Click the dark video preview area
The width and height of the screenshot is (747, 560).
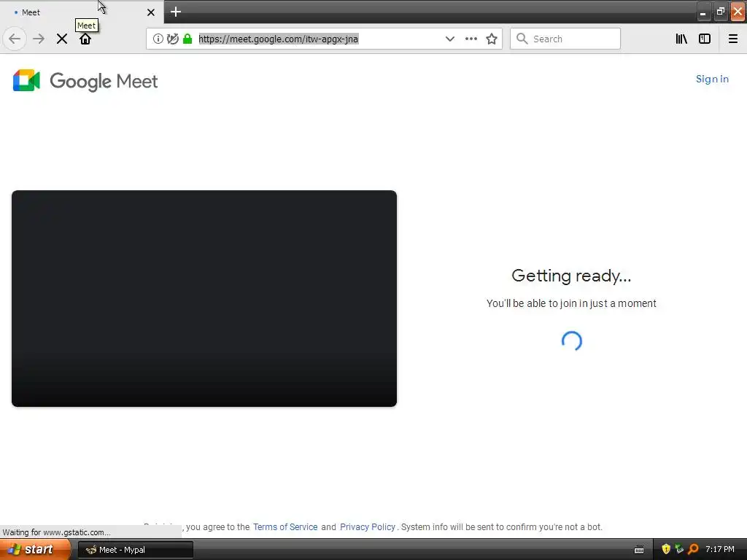tap(204, 298)
